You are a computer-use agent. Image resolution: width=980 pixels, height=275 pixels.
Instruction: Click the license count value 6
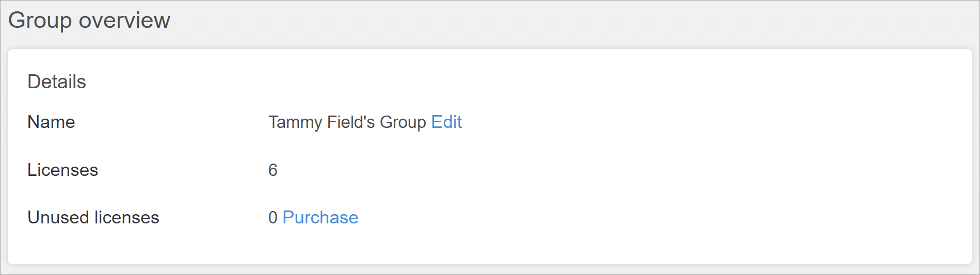[273, 170]
